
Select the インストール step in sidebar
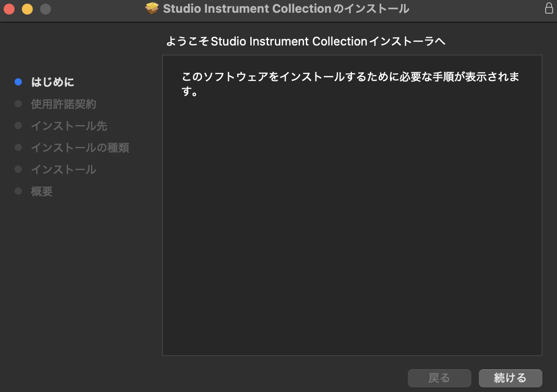pyautogui.click(x=63, y=170)
